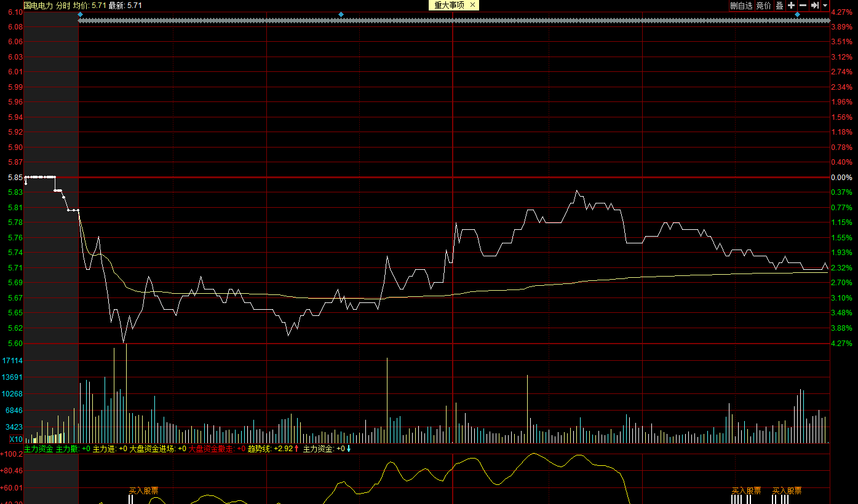The image size is (858, 504).
Task: Click the 均价: 5.71 average price label
Action: (x=89, y=5)
